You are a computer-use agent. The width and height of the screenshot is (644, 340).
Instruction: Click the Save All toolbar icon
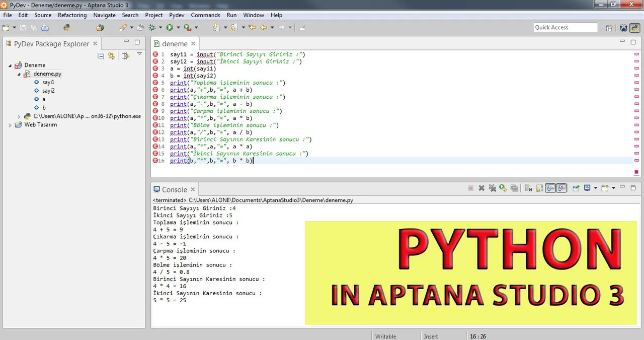(34, 28)
